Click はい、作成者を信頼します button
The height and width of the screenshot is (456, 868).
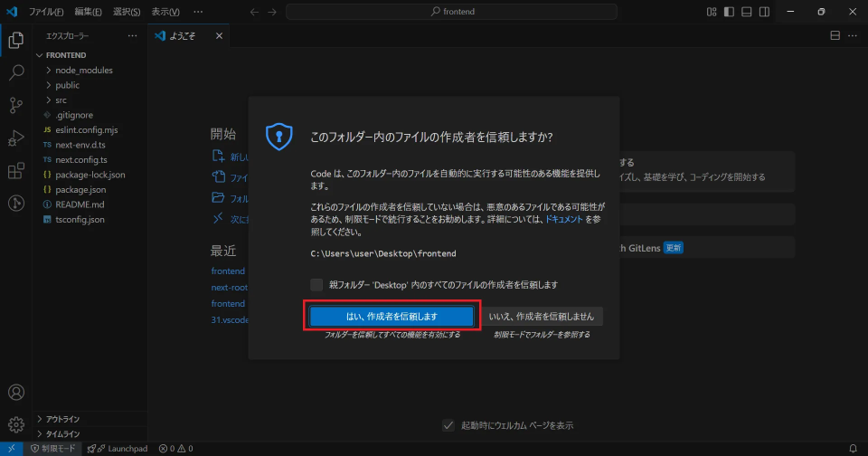point(392,317)
